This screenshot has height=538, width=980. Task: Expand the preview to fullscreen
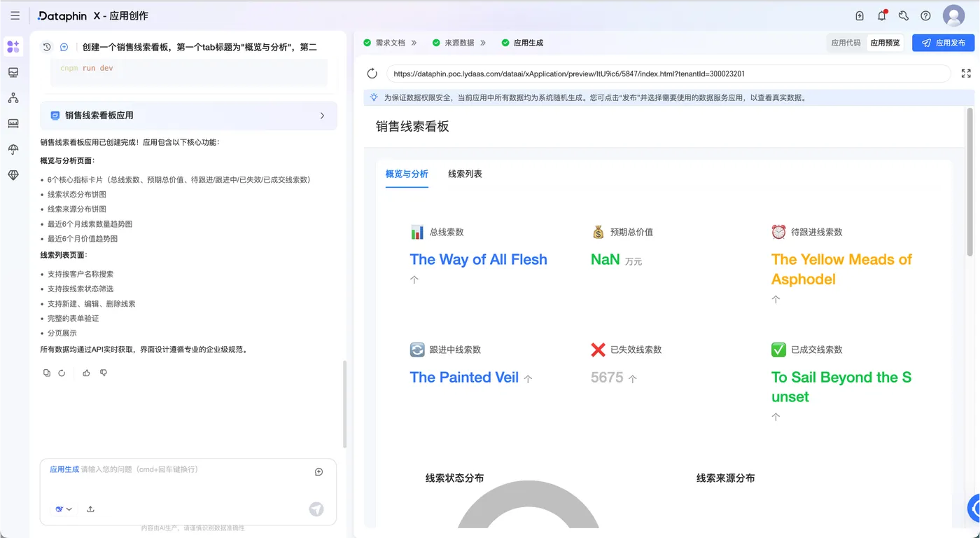click(966, 74)
